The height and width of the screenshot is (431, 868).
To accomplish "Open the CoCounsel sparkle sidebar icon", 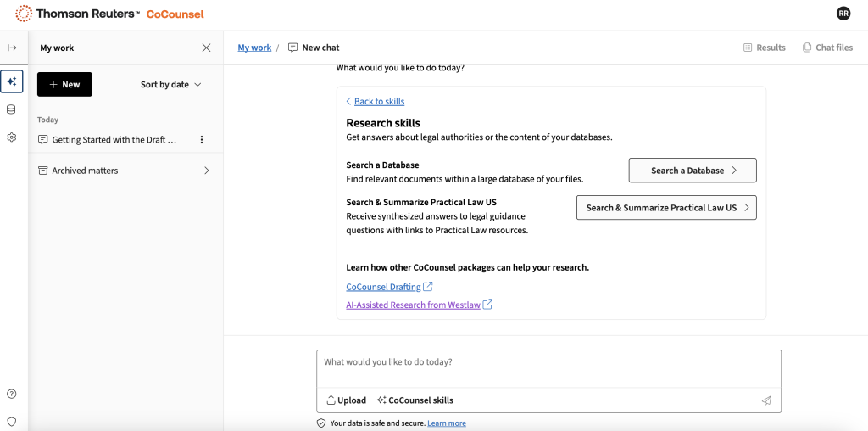I will point(12,82).
